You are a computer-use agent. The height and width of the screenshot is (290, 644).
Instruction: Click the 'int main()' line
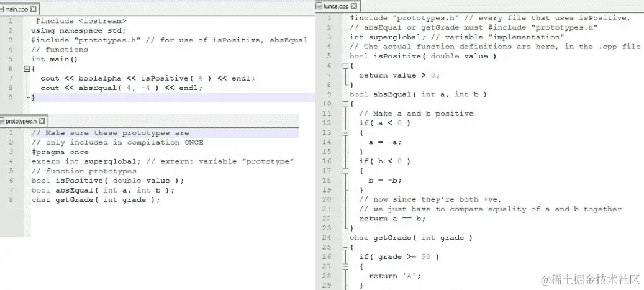(54, 59)
